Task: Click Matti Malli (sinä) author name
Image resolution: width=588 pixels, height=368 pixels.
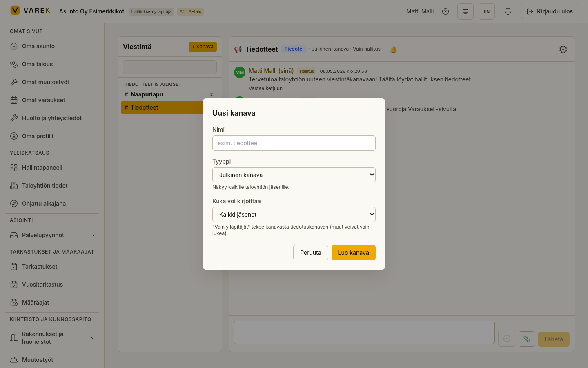Action: (x=271, y=71)
